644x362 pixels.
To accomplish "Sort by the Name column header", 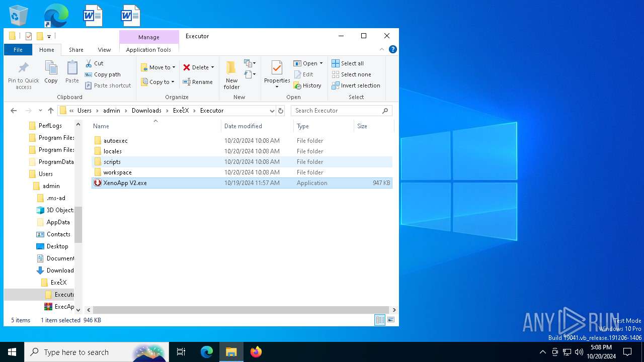I will pos(155,126).
